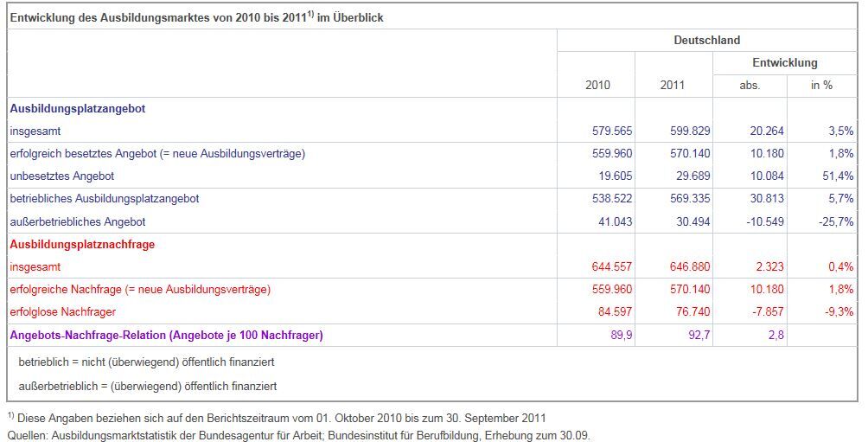The height and width of the screenshot is (442, 868).
Task: Click the betriebliches Ausbildungsplatzangebot row label
Action: 104,198
